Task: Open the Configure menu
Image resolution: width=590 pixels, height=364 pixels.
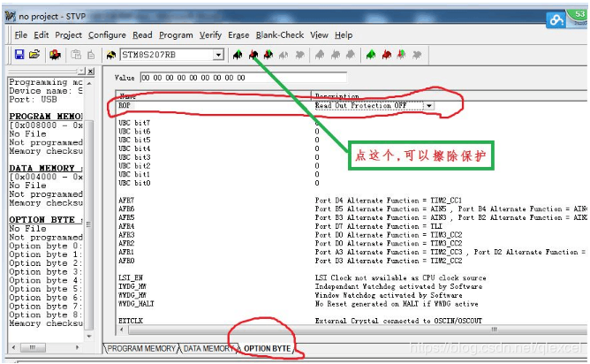Action: point(107,35)
